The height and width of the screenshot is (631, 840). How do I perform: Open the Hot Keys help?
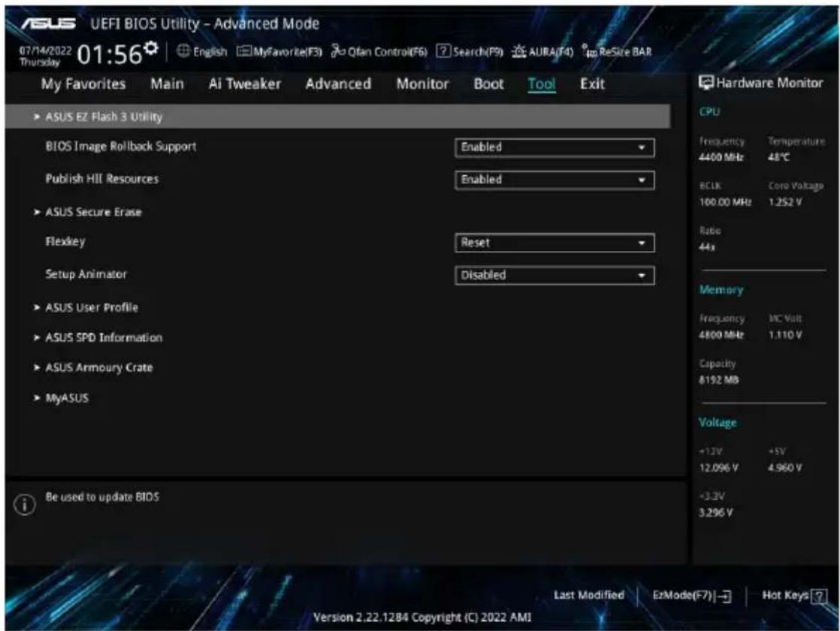794,596
